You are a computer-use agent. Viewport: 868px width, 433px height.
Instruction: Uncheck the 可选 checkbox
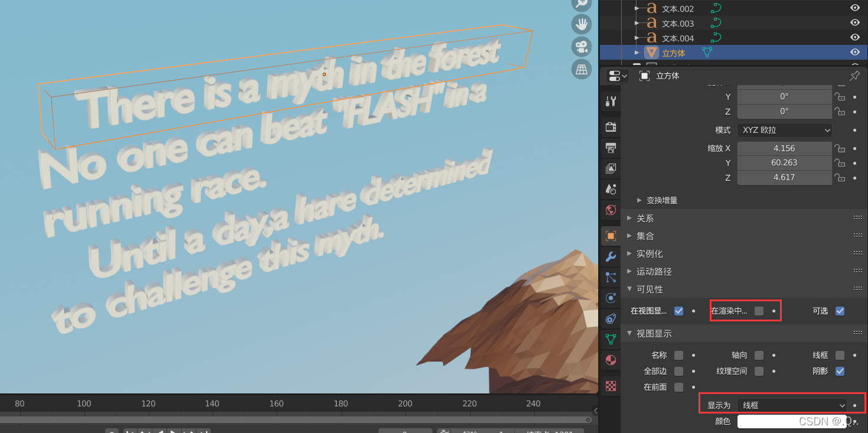pyautogui.click(x=840, y=311)
